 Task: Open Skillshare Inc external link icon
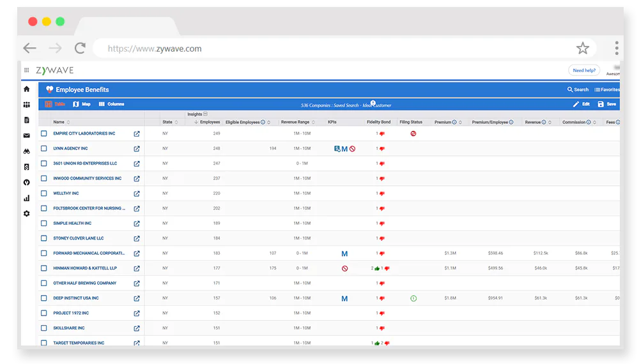point(137,328)
